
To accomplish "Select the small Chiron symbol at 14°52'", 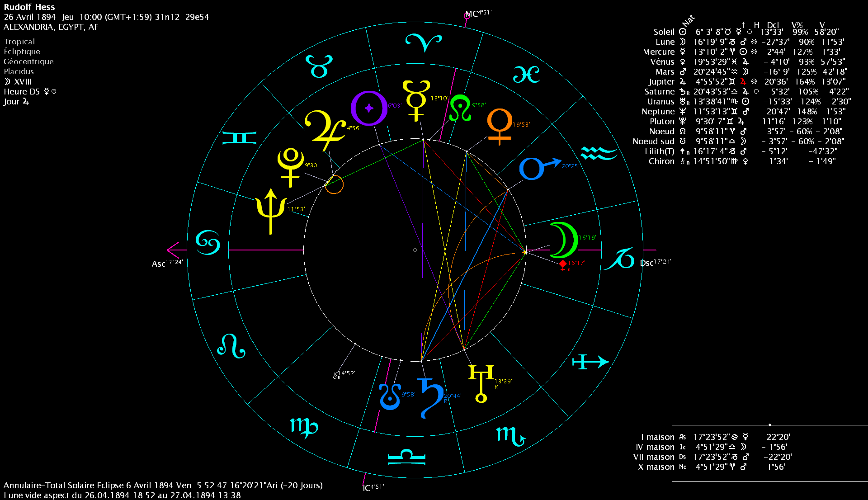I will click(x=336, y=375).
